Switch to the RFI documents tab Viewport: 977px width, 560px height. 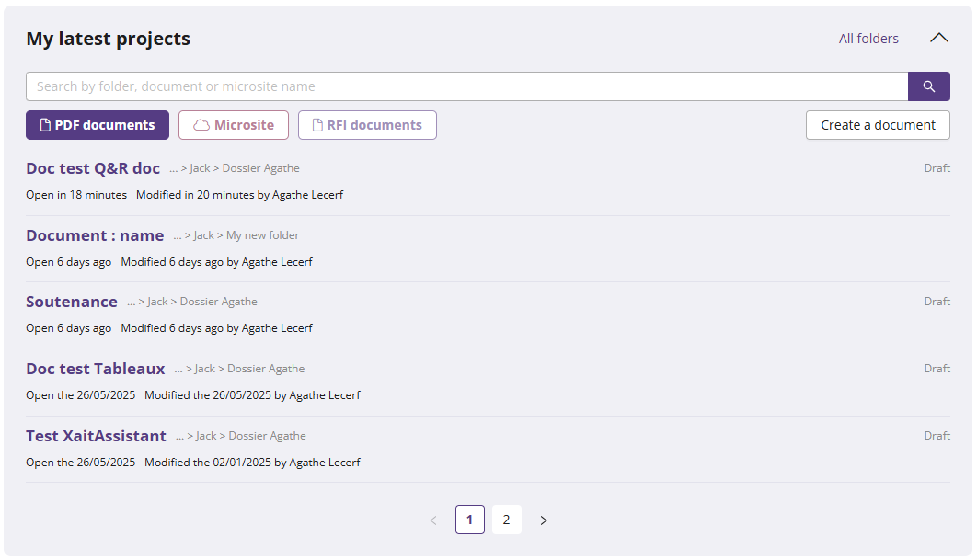367,125
